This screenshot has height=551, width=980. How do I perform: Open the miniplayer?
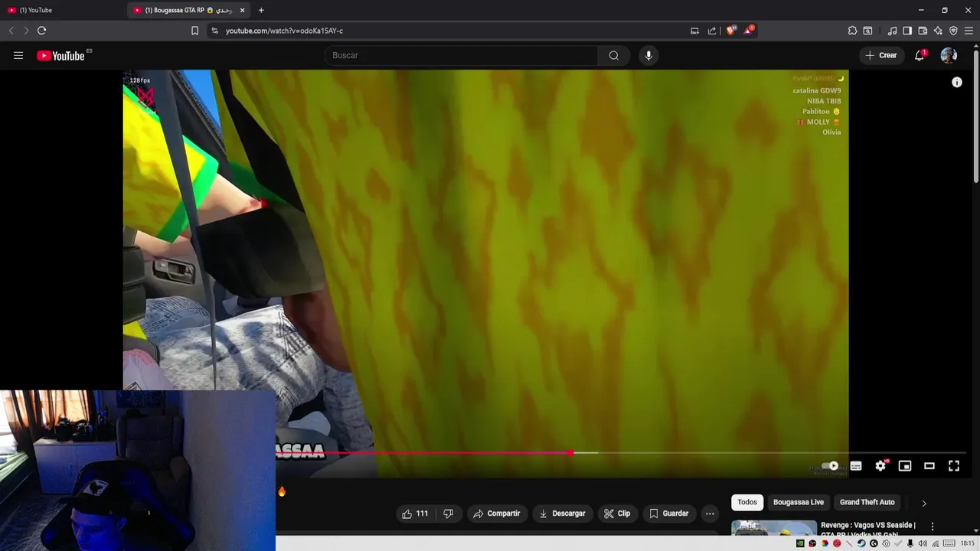coord(905,465)
